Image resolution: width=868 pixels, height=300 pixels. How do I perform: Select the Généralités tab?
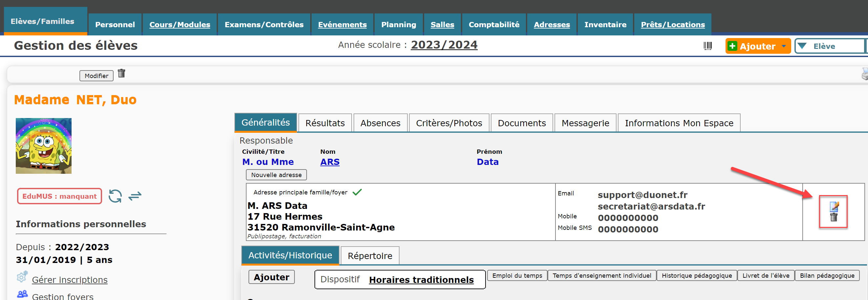click(266, 122)
